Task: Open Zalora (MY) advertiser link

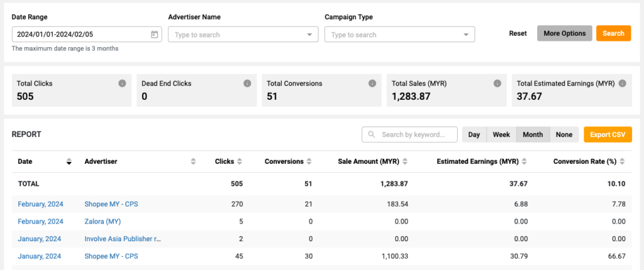Action: coord(103,221)
